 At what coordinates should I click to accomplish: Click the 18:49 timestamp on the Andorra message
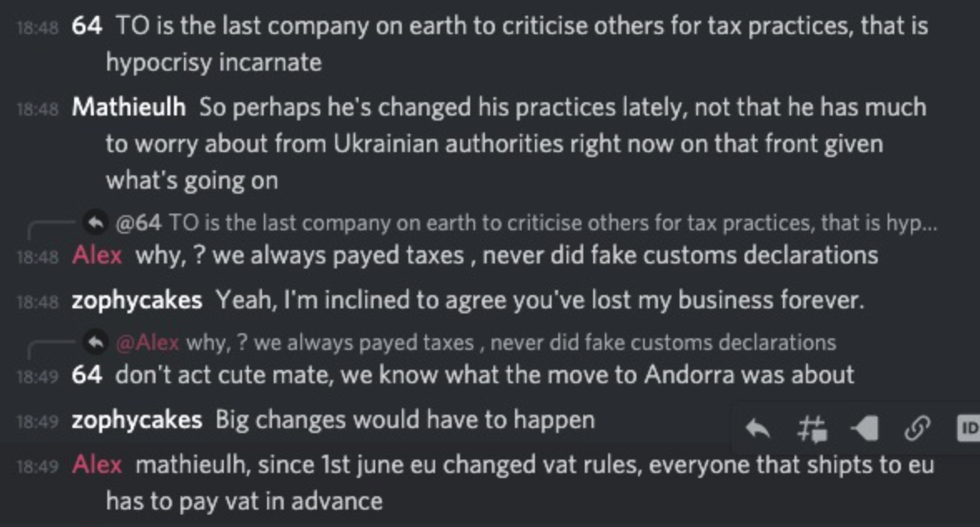[37, 377]
